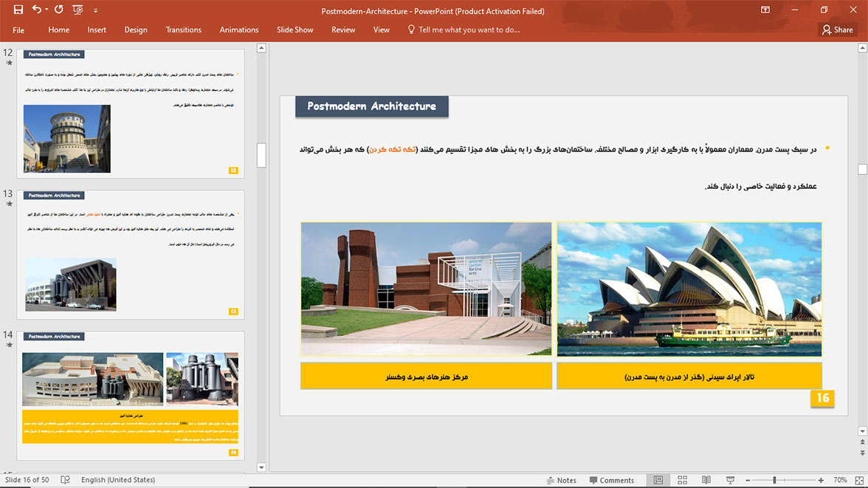Open the Review tab
The height and width of the screenshot is (488, 868).
[343, 30]
